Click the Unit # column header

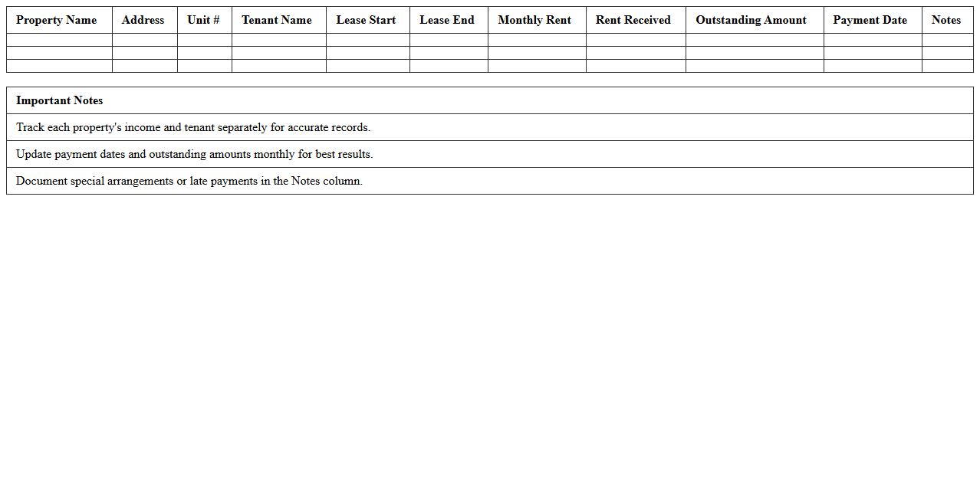point(203,20)
